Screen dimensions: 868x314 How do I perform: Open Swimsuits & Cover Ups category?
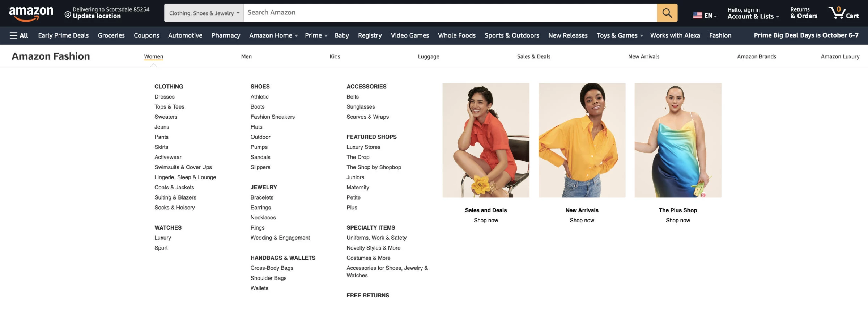(x=183, y=167)
